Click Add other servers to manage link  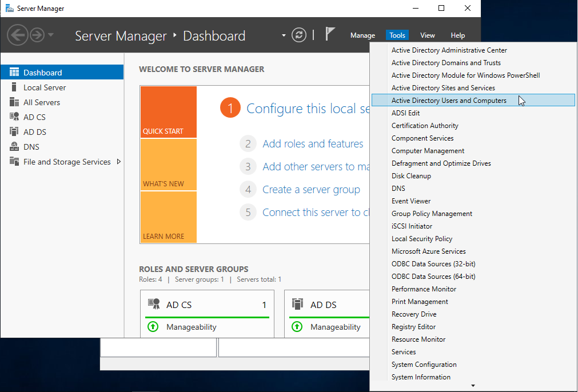coord(316,166)
